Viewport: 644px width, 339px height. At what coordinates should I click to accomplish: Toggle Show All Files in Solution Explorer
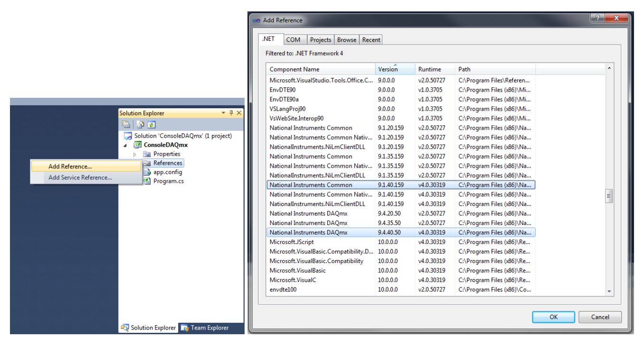point(141,124)
